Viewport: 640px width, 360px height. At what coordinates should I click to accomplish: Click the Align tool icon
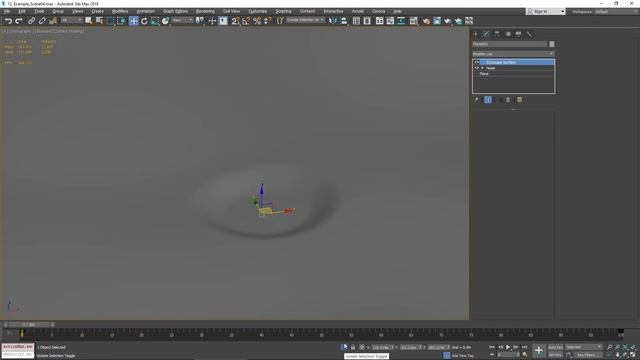344,21
